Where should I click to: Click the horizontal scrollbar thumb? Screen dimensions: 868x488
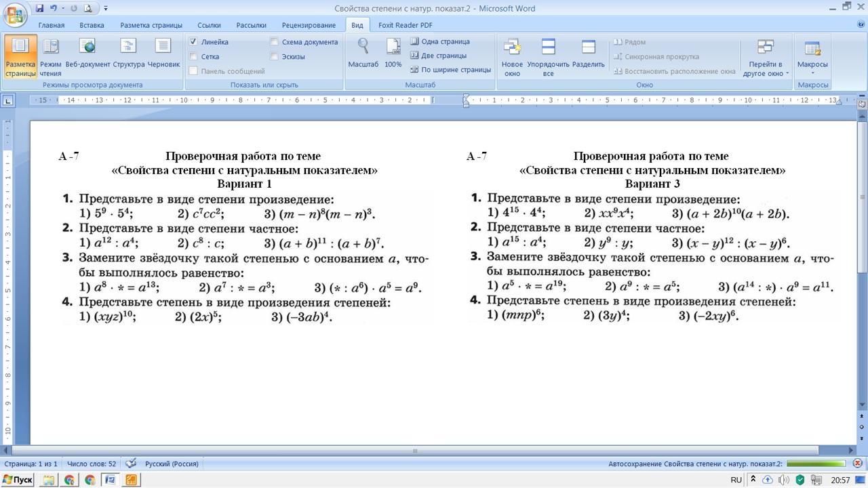tap(415, 451)
